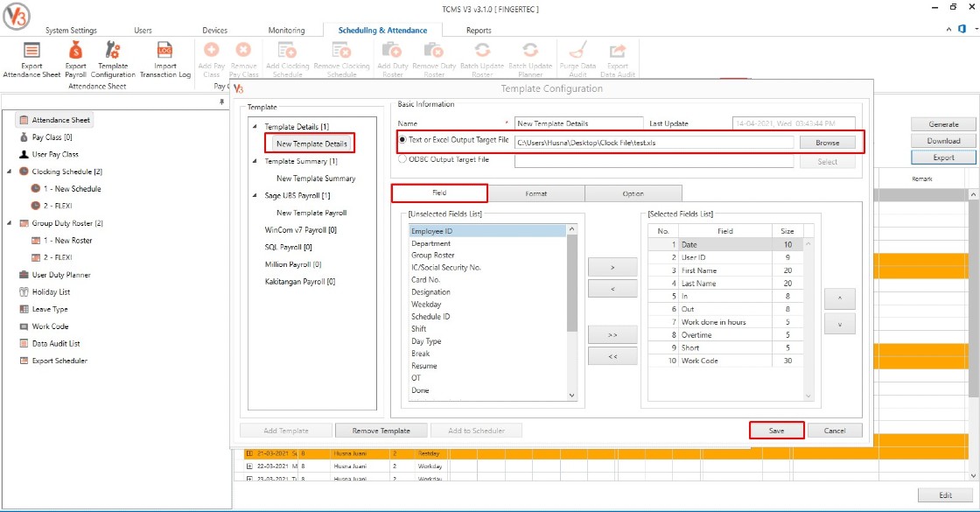
Task: Open Attendance Sheet in the sidebar
Action: tap(55, 120)
